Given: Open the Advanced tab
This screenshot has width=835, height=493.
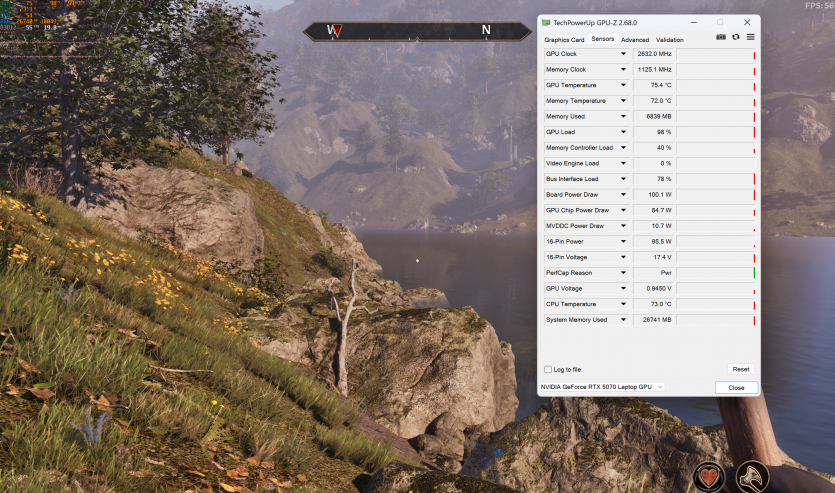Looking at the screenshot, I should (634, 39).
